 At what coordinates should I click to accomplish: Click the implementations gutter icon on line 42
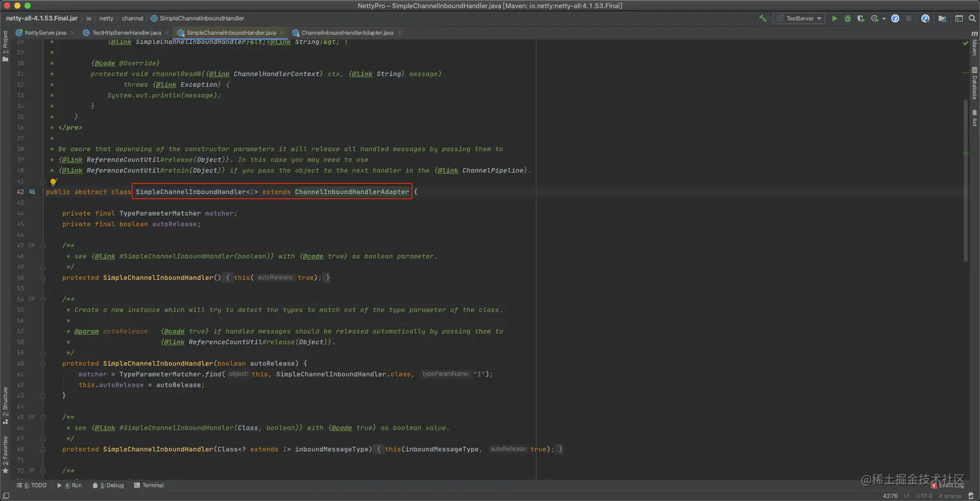coord(32,192)
